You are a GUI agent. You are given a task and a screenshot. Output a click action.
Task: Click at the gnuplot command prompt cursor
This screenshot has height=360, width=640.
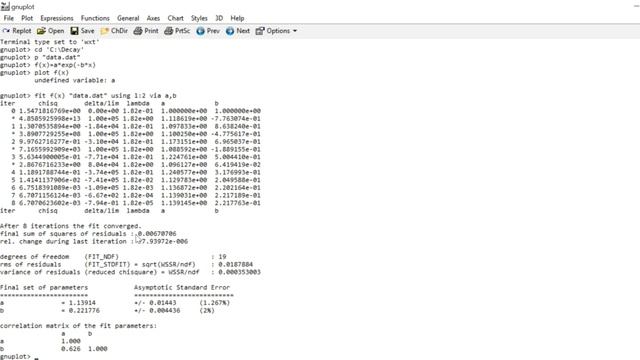pyautogui.click(x=36, y=357)
